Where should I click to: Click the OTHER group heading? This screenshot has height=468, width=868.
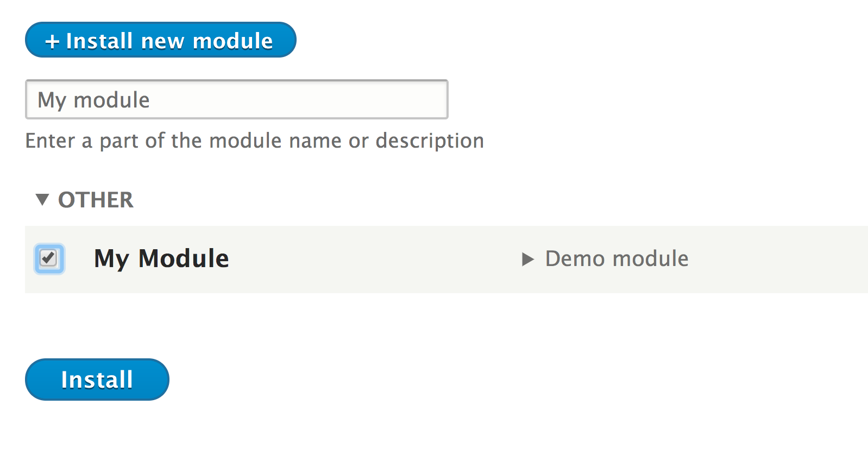(x=96, y=200)
